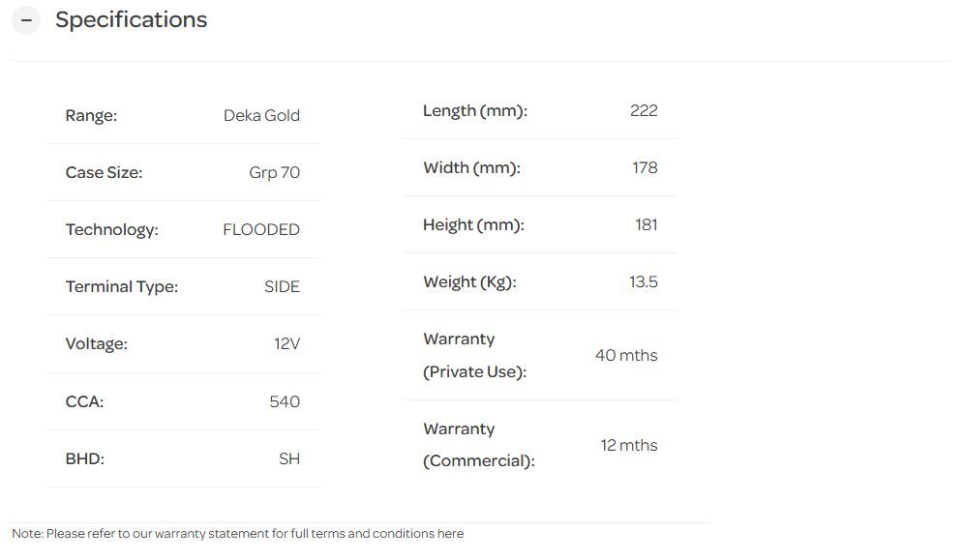Click the width value 178

point(645,167)
